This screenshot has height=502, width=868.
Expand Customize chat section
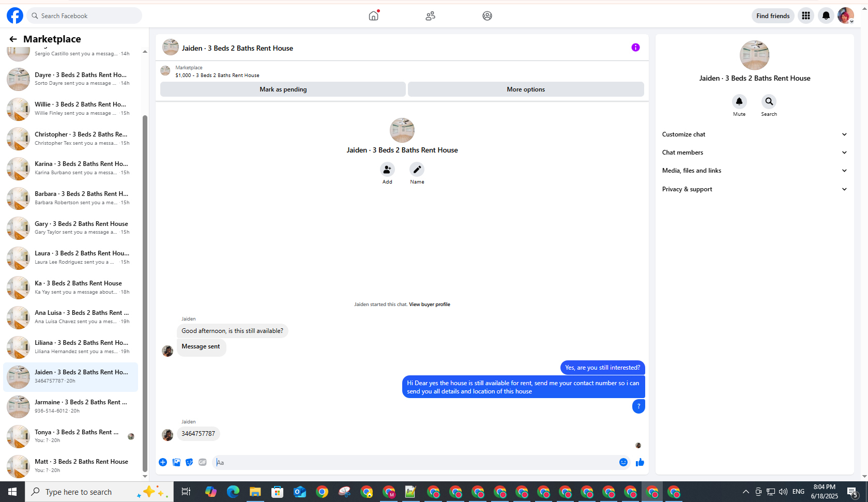click(x=754, y=134)
